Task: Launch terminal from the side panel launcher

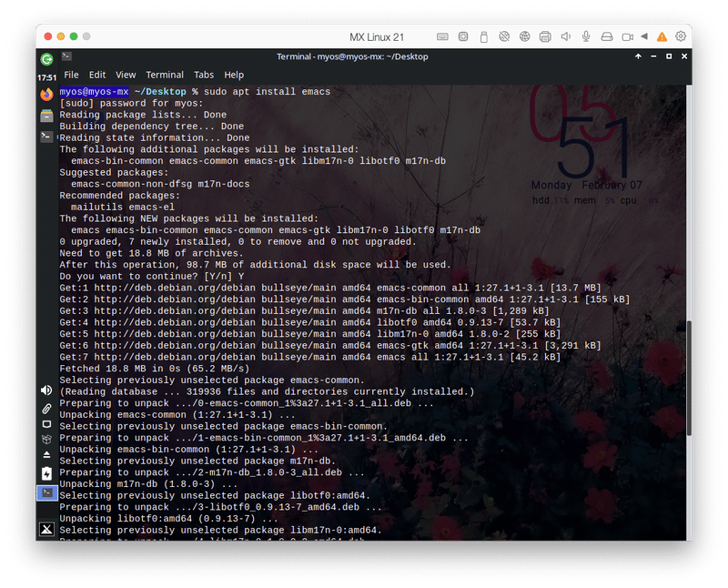Action: click(46, 137)
